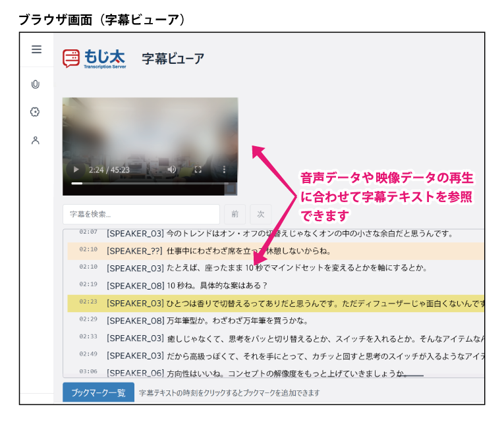Open the ブックマーク一覧 button
504x422 pixels.
tap(98, 392)
